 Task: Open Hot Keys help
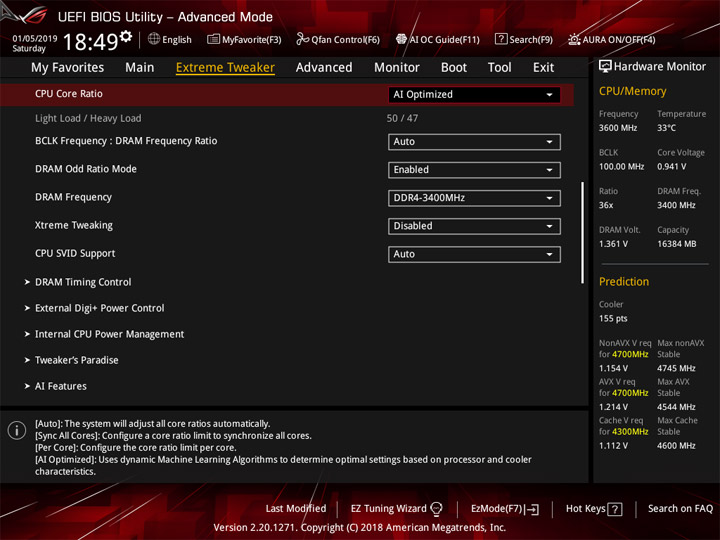coord(594,509)
